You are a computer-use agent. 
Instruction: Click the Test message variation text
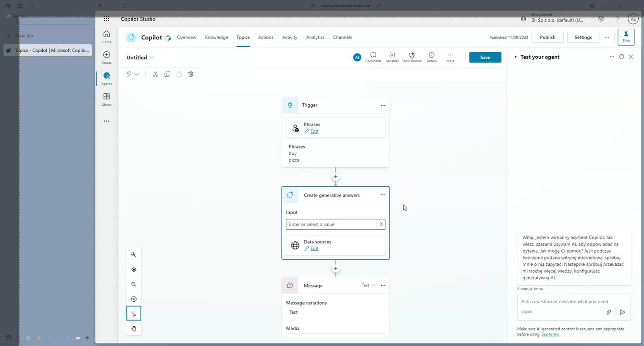pyautogui.click(x=294, y=312)
